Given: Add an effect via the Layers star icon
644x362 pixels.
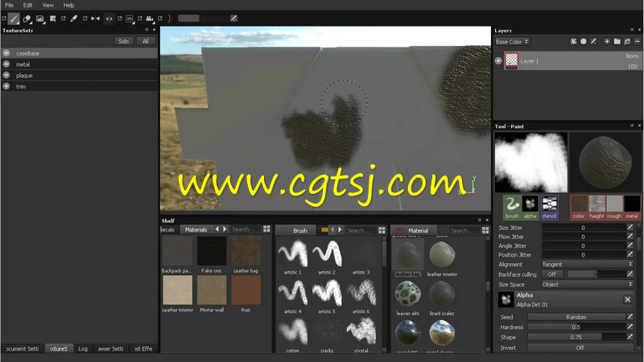Looking at the screenshot, I should 573,42.
